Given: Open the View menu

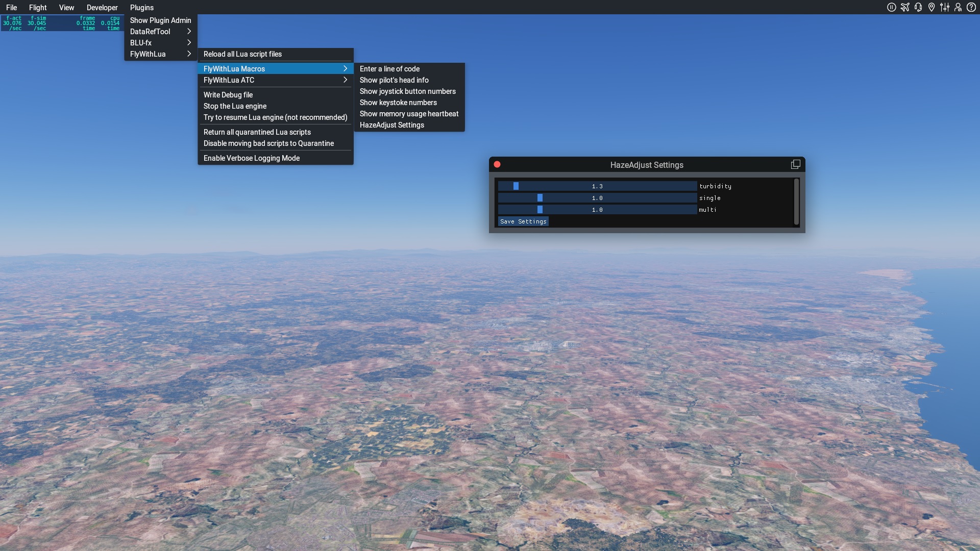Looking at the screenshot, I should [66, 8].
